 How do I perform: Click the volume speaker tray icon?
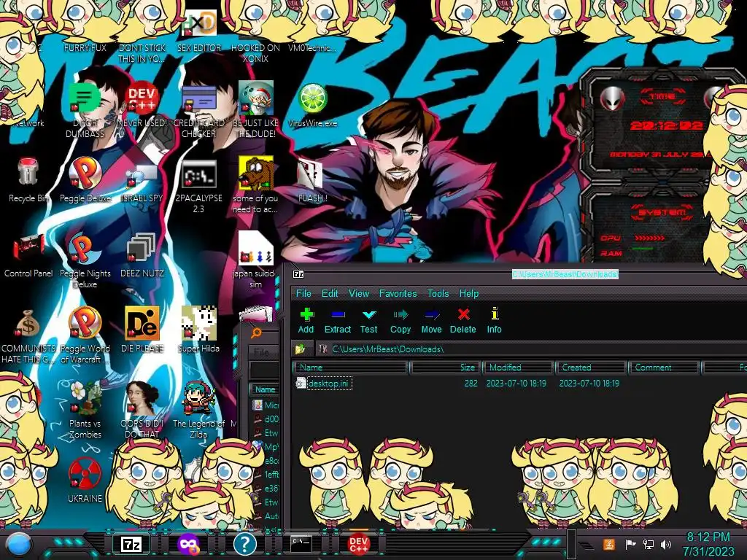[666, 544]
